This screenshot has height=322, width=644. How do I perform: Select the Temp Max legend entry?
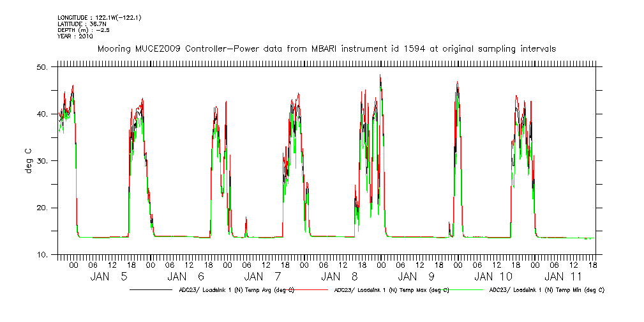[x=391, y=289]
